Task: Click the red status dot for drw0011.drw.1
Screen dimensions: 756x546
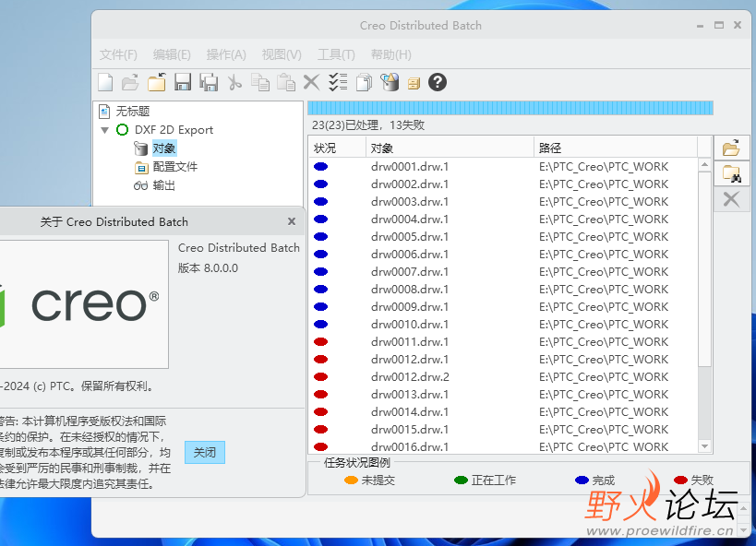Action: (x=320, y=341)
